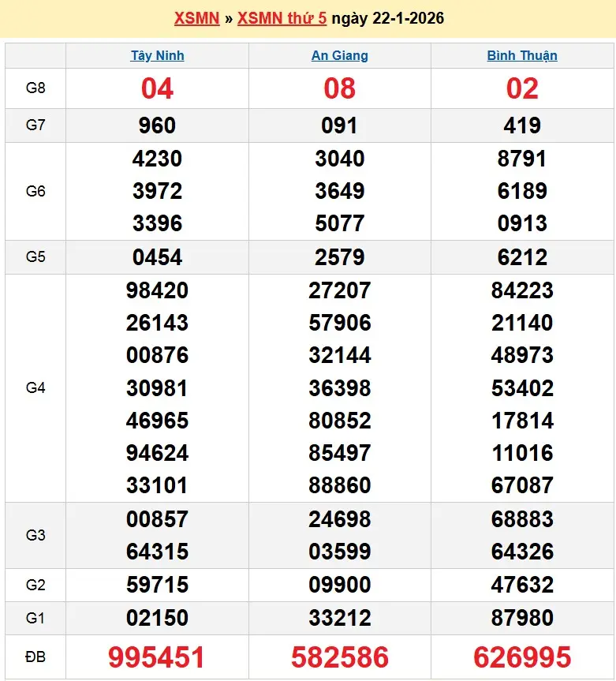Click the date text ngày 22-1-2026
Viewport: 616px width, 681px height.
[x=387, y=18]
